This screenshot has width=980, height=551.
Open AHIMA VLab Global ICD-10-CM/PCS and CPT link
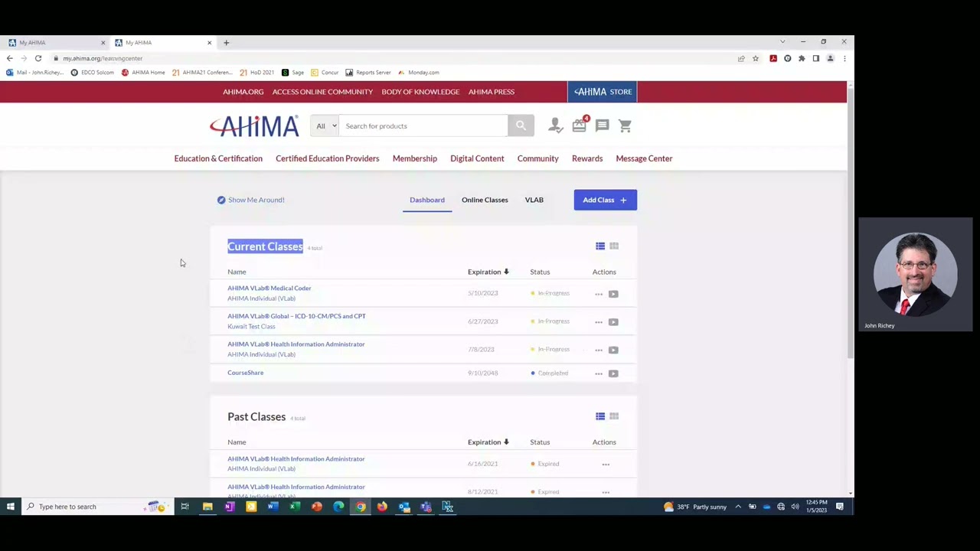pos(296,316)
